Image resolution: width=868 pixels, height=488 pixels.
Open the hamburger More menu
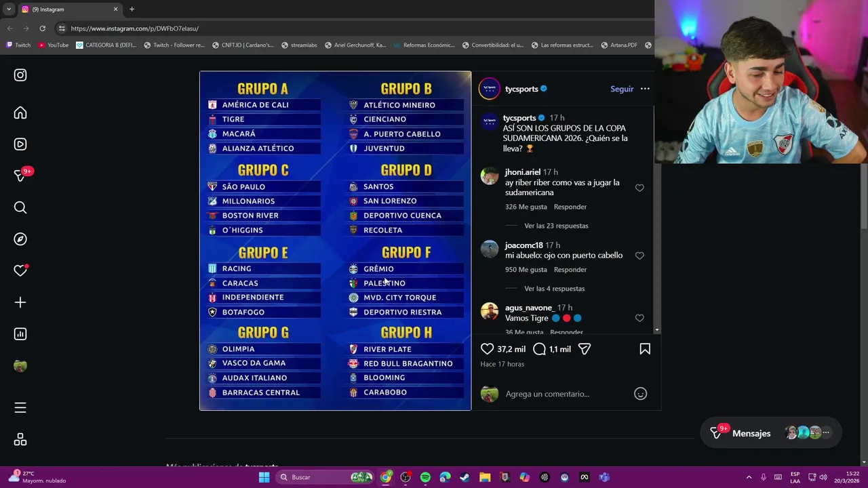(20, 408)
